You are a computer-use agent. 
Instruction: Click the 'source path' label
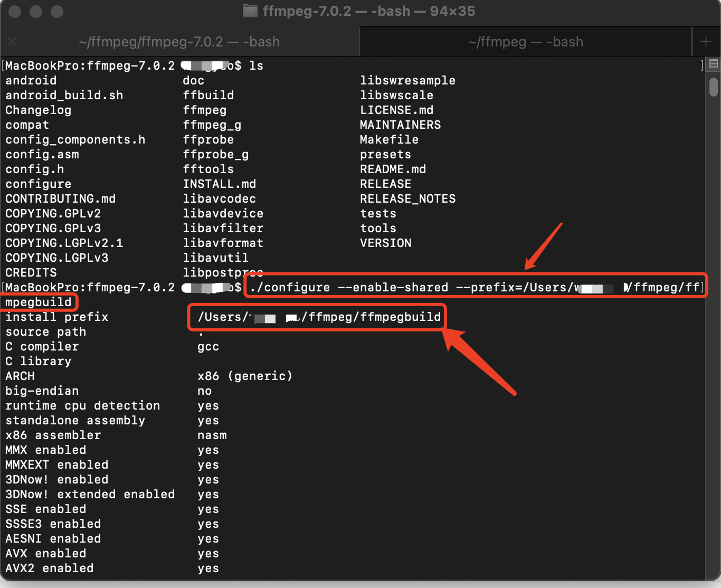pyautogui.click(x=46, y=332)
